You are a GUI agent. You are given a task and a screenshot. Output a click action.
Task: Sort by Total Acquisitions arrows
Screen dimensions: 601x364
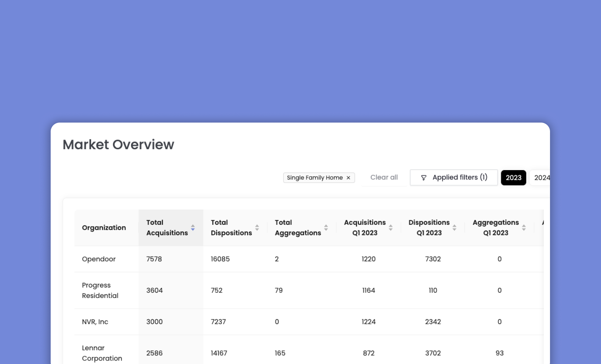coord(193,228)
